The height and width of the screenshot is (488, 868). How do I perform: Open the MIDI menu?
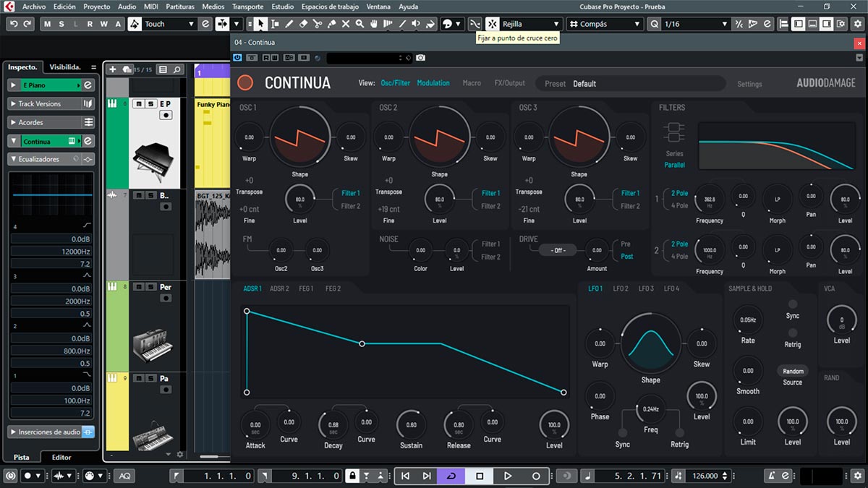tap(150, 7)
